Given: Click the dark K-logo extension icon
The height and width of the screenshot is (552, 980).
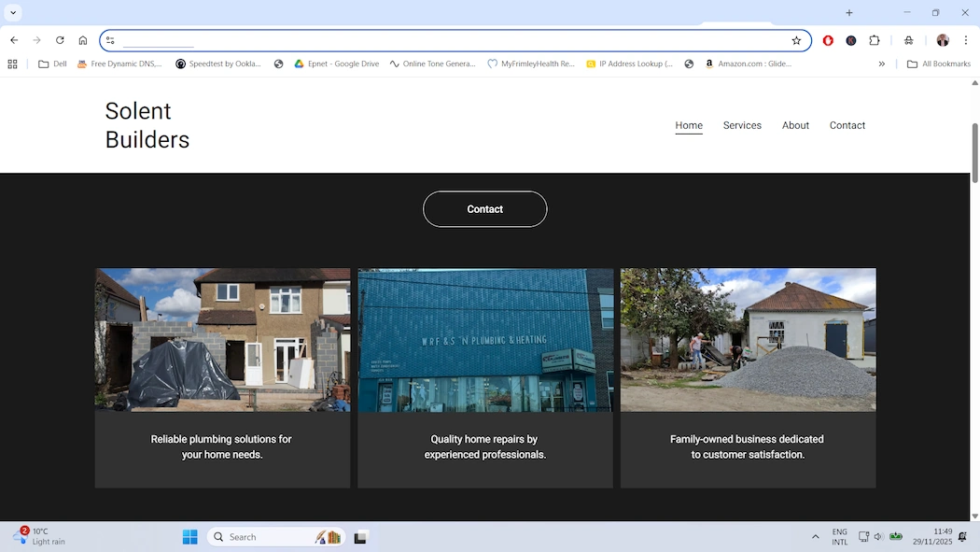Looking at the screenshot, I should point(850,40).
